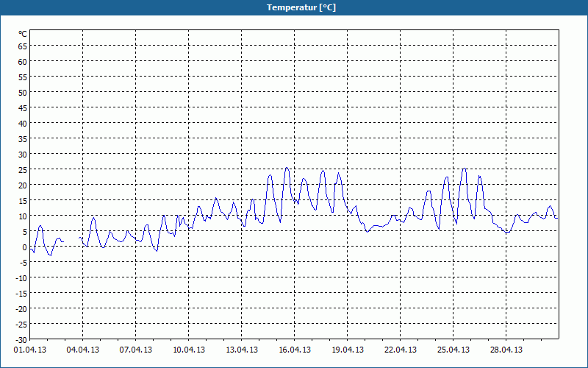Select the 10 y-axis label
The image size is (588, 368).
(x=23, y=216)
